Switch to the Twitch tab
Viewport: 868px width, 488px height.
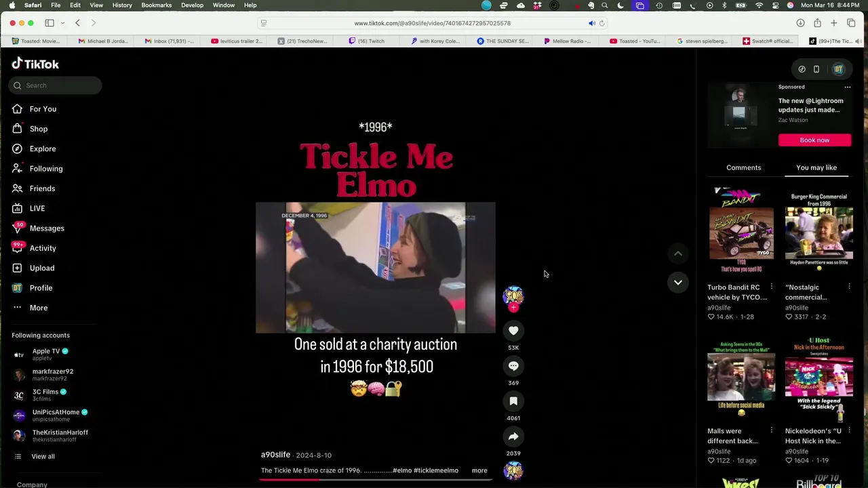[x=366, y=41]
